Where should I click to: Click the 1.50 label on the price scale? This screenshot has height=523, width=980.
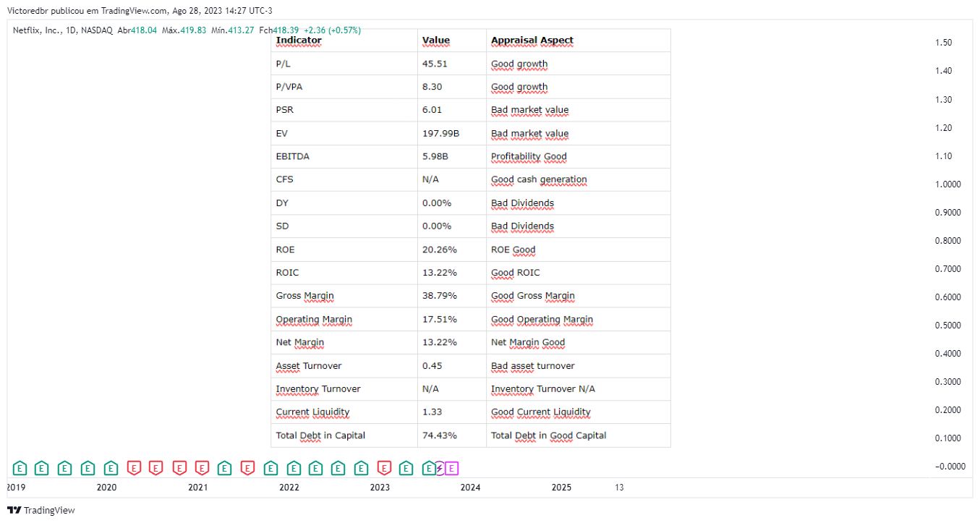pyautogui.click(x=943, y=43)
